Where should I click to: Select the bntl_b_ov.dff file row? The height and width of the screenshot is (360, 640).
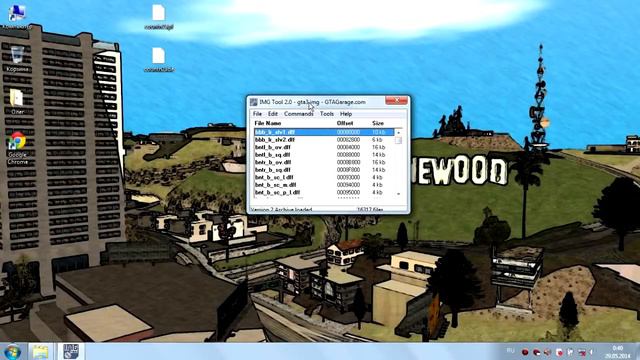[324, 147]
